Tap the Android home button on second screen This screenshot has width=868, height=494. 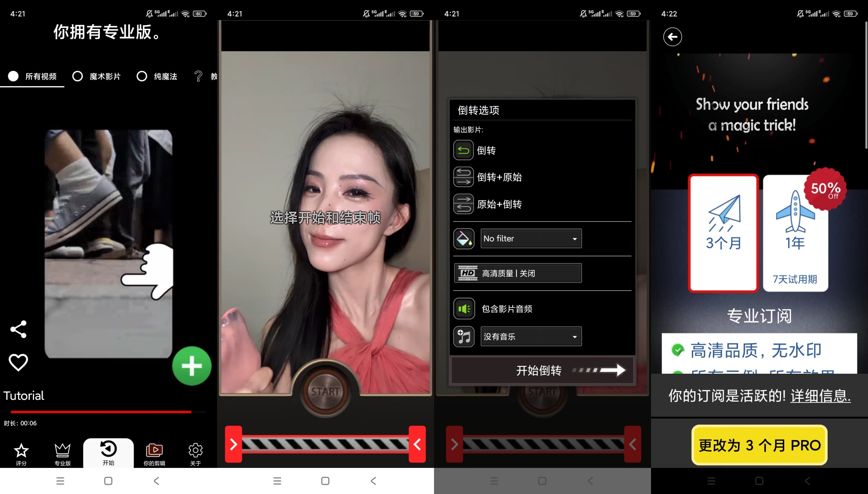pos(325,481)
